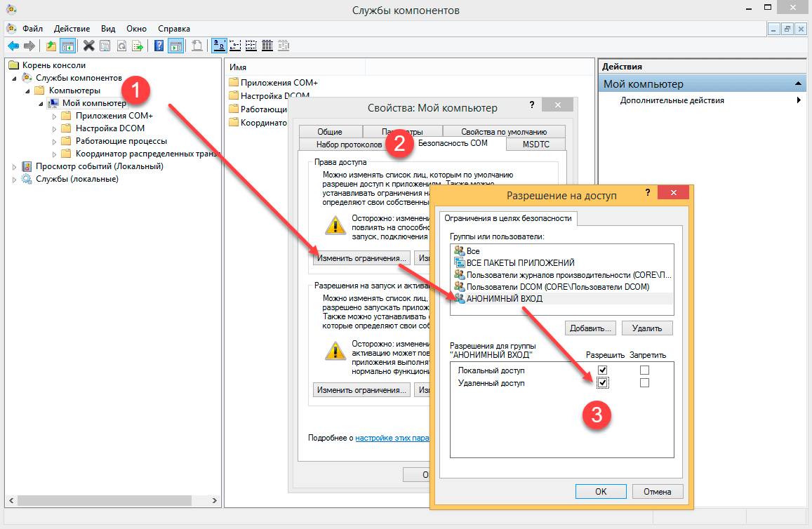
Task: Switch to Detail view using the toolbar icon
Action: (267, 46)
